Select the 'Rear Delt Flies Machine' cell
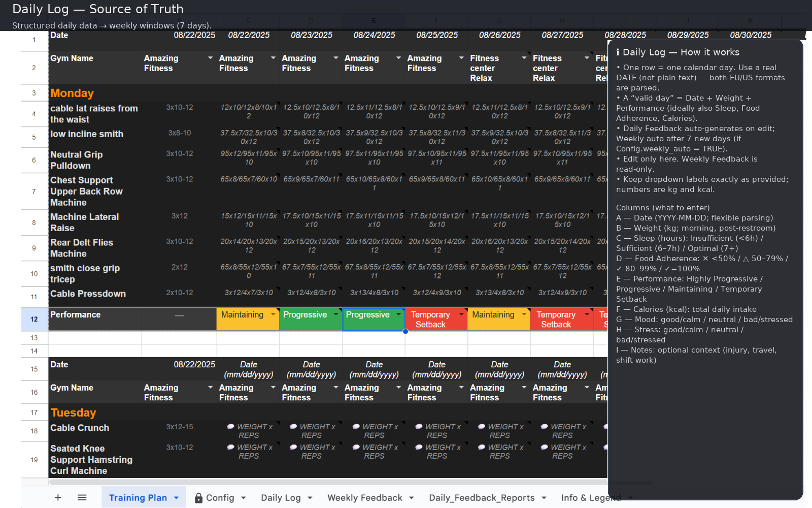 (x=95, y=248)
